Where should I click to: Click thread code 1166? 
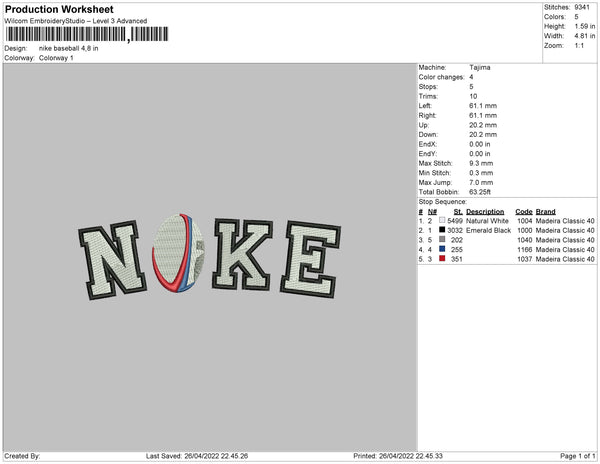point(525,250)
